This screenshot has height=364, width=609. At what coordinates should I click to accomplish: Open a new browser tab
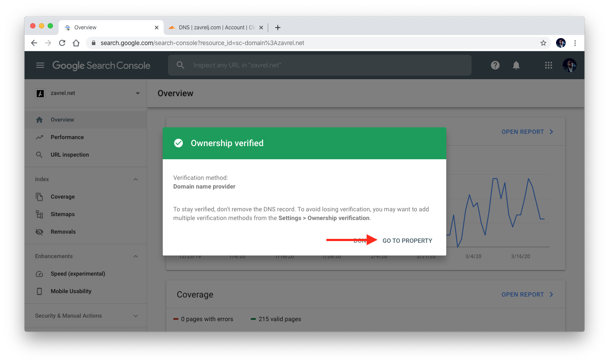pyautogui.click(x=277, y=28)
